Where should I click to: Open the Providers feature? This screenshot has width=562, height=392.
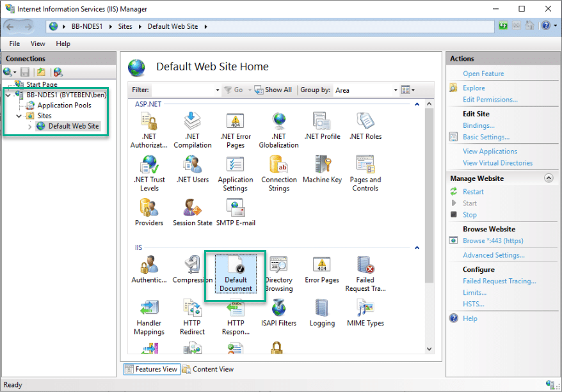pyautogui.click(x=149, y=212)
